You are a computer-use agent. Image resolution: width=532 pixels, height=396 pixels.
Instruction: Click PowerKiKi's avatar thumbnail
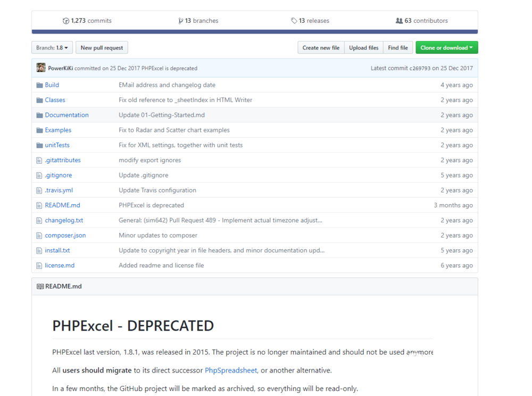click(x=41, y=68)
